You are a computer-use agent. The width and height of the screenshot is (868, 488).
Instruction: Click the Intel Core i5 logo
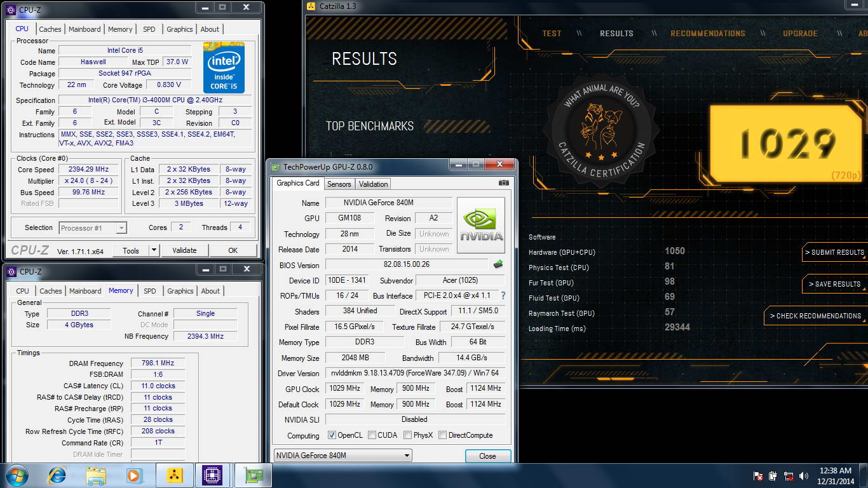[224, 68]
